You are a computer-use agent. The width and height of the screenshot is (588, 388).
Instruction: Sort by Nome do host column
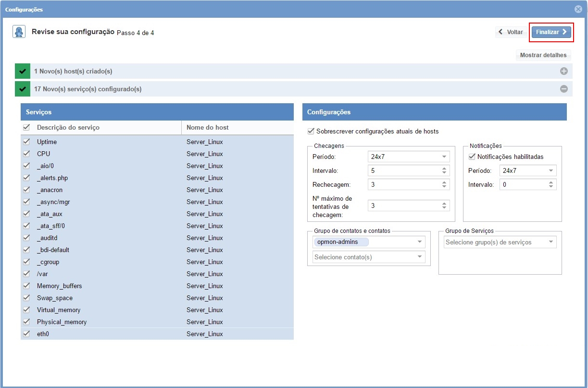pos(208,128)
